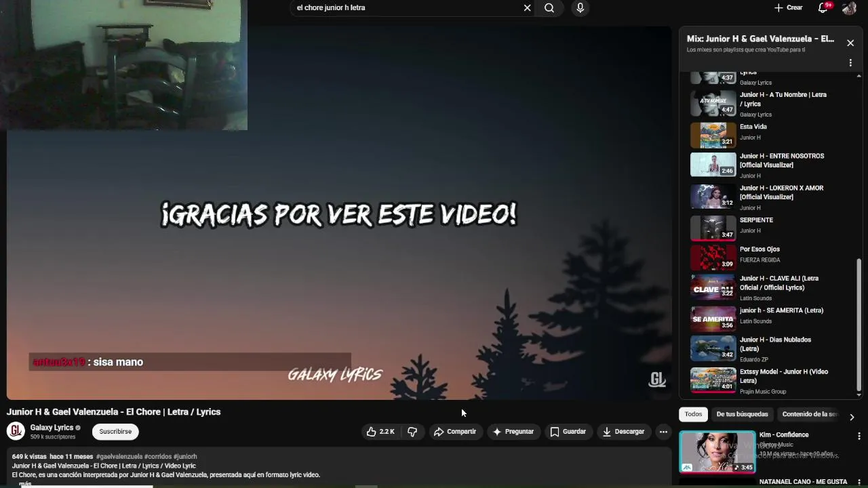The image size is (868, 488).
Task: Click the #juniorh hashtag
Action: click(185, 457)
